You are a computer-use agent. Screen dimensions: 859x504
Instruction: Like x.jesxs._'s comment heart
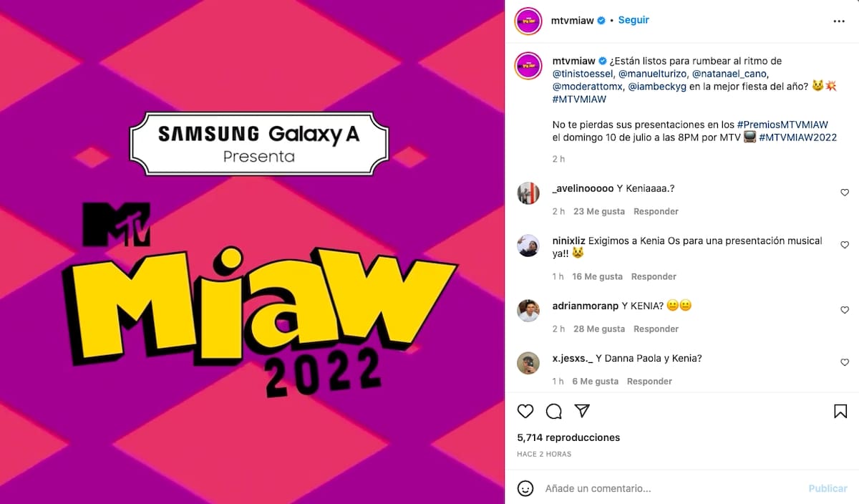845,362
